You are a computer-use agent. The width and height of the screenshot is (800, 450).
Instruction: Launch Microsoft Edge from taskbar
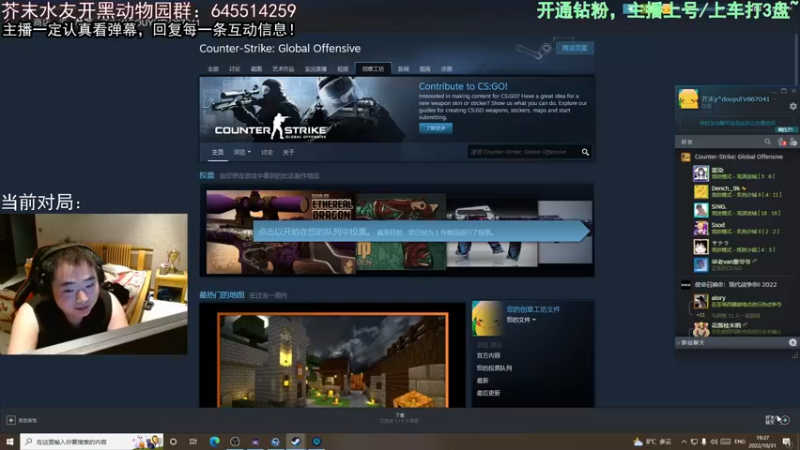(214, 441)
